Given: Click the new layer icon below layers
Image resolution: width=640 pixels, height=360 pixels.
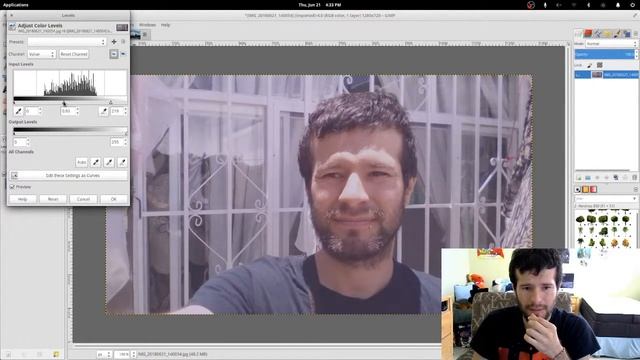Looking at the screenshot, I should click(578, 178).
